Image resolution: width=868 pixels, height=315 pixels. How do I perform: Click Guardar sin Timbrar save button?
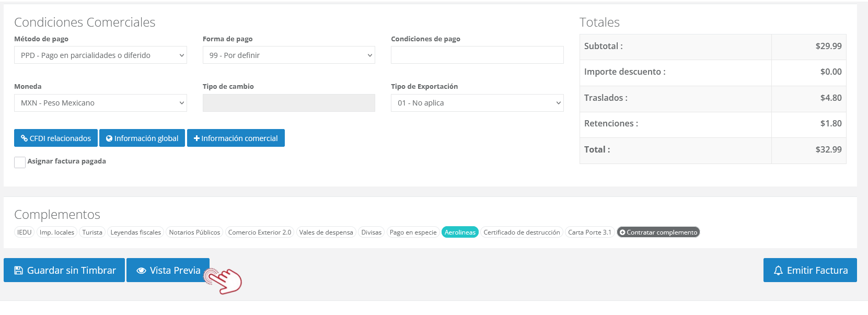(64, 270)
